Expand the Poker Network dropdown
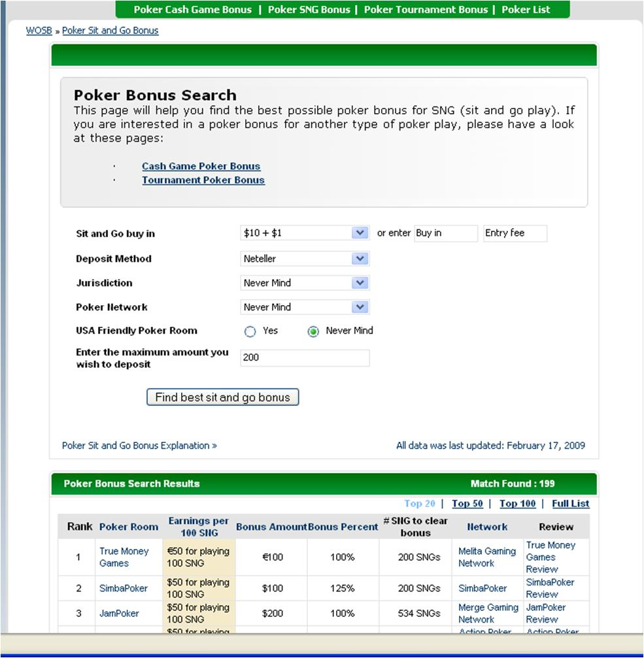This screenshot has width=644, height=658. click(x=305, y=307)
